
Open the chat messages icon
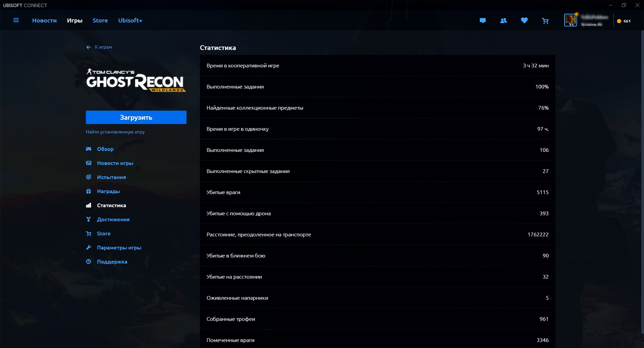[483, 21]
